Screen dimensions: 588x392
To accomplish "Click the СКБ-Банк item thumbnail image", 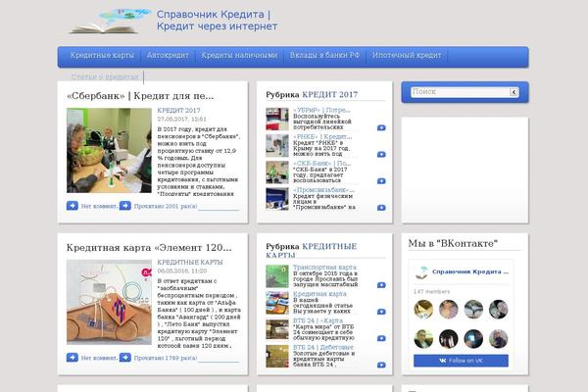I will coord(277,172).
